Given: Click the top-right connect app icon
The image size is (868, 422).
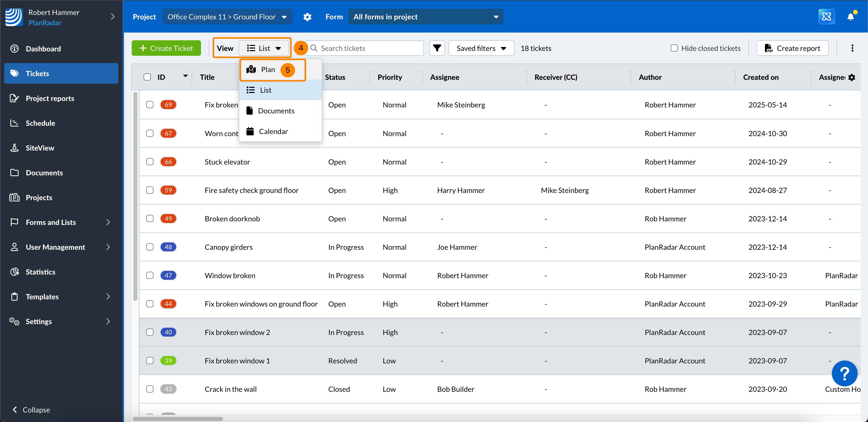Looking at the screenshot, I should [x=826, y=17].
